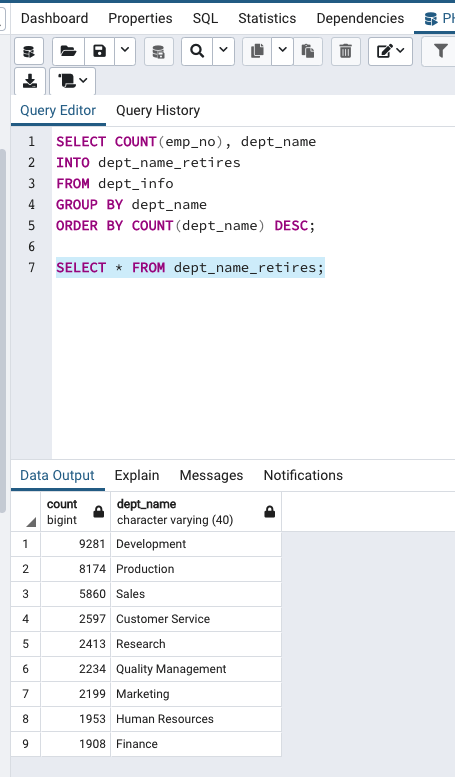This screenshot has height=777, width=455.
Task: Delete selected rows with the trash icon
Action: coord(345,51)
